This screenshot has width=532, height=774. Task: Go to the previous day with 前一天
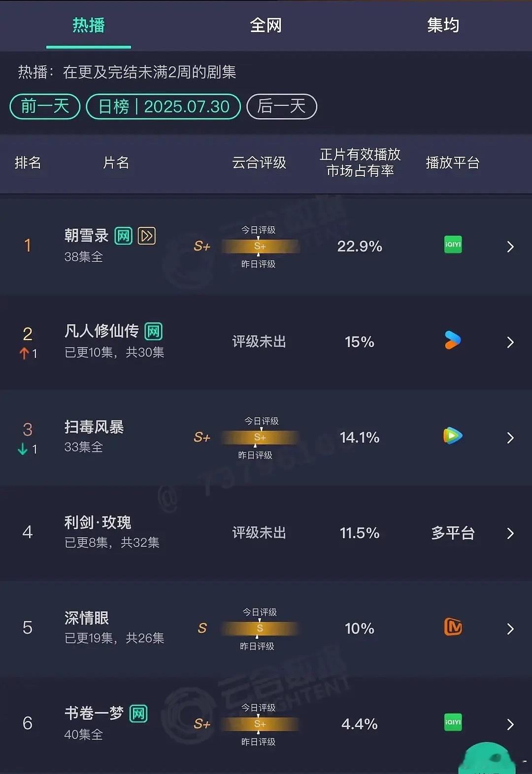click(x=45, y=106)
